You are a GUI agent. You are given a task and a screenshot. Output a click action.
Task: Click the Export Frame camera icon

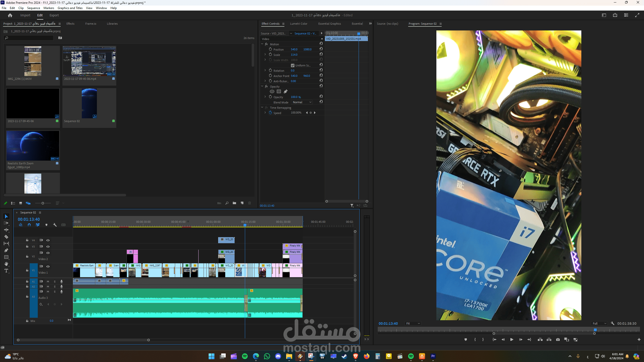(558, 340)
